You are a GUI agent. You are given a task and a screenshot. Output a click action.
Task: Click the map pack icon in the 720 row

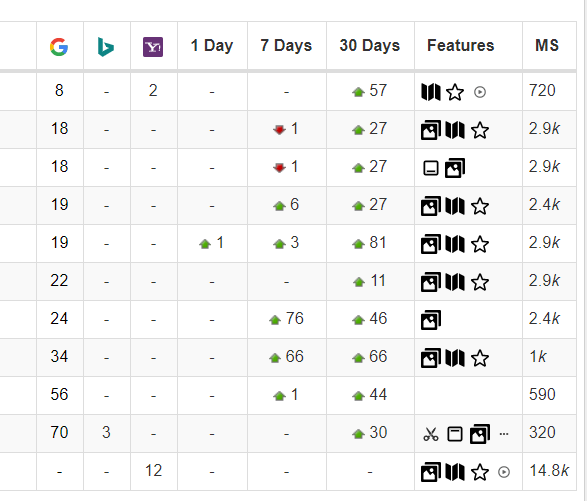(431, 92)
